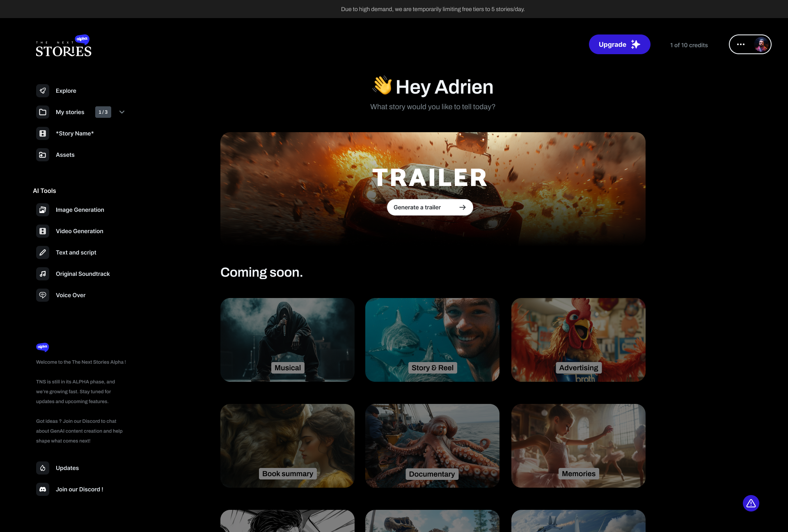The height and width of the screenshot is (532, 788).
Task: Open the Text and script pencil icon
Action: 43,252
